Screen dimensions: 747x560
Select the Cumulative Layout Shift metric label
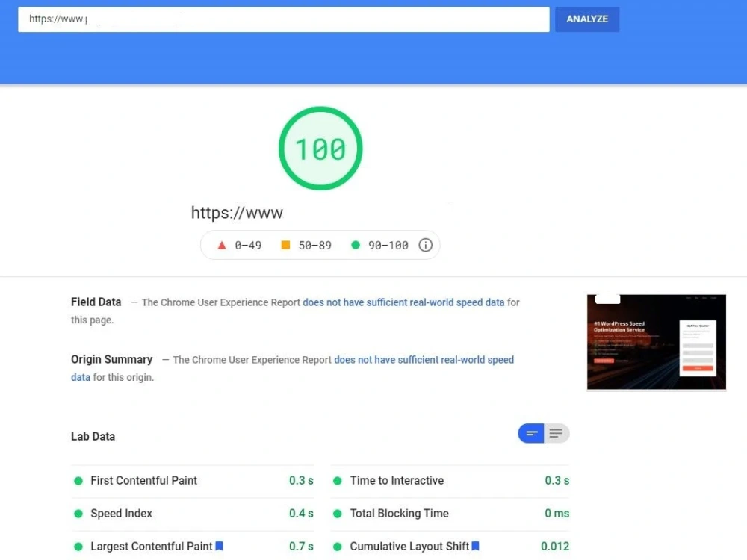point(409,547)
